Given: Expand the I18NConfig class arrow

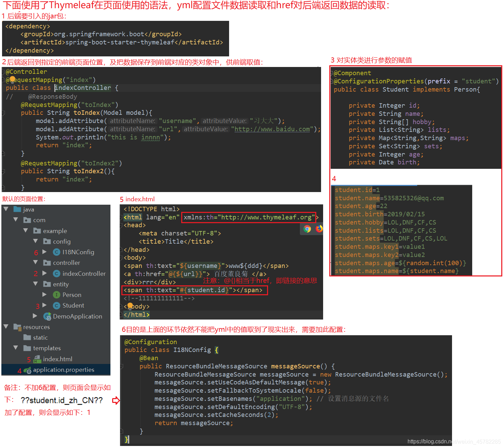Looking at the screenshot, I should coord(44,252).
